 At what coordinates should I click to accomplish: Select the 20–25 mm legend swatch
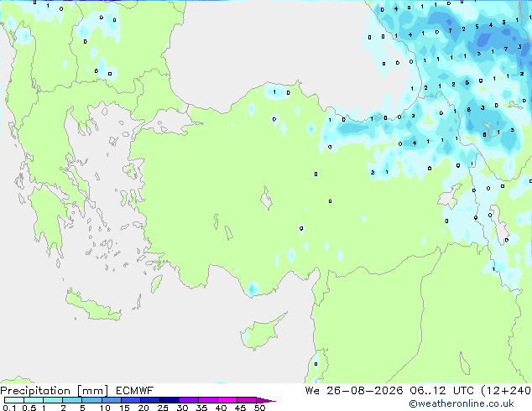click(x=150, y=400)
